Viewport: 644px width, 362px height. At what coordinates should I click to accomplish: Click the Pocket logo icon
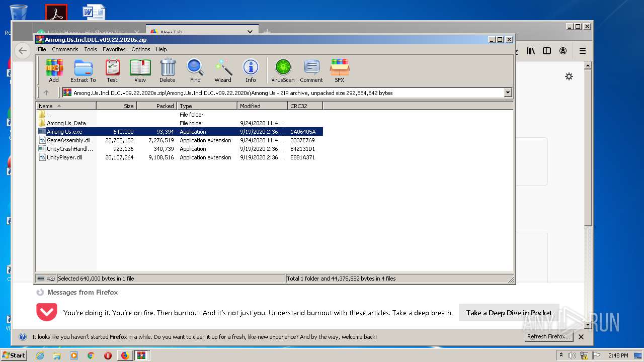click(47, 312)
